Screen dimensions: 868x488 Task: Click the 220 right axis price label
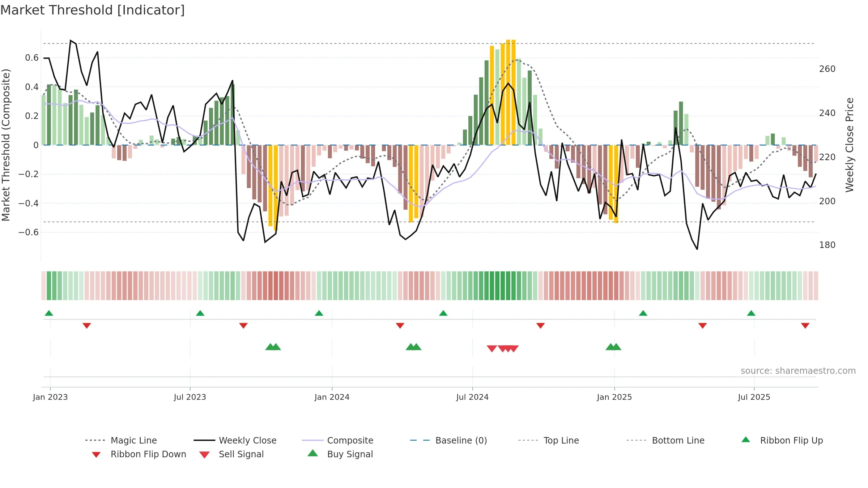coord(827,157)
